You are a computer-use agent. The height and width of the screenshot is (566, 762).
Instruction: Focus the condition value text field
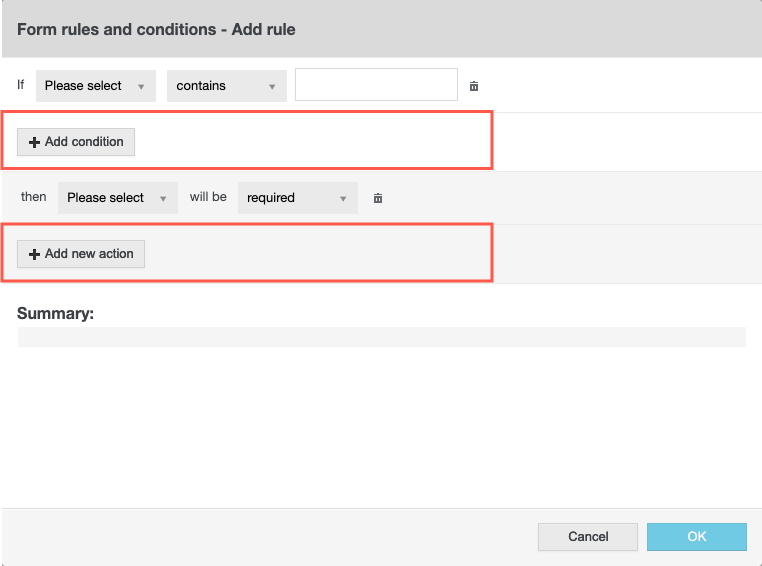(376, 85)
